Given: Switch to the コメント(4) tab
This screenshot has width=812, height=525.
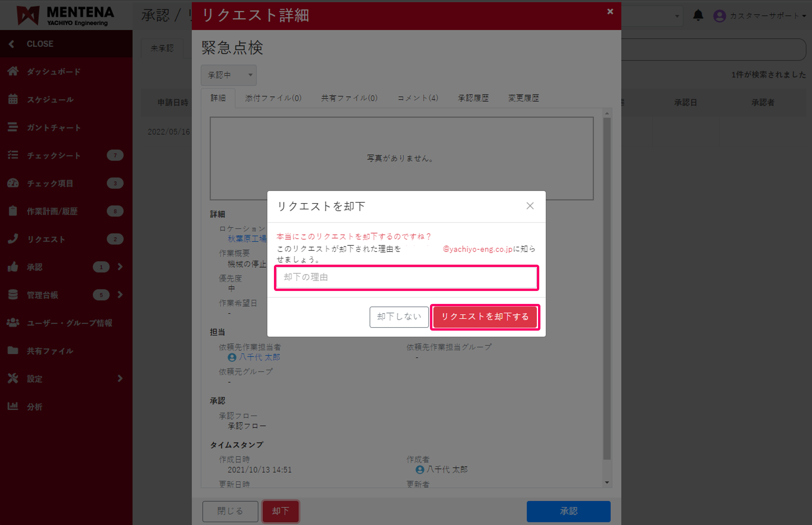Looking at the screenshot, I should point(417,98).
